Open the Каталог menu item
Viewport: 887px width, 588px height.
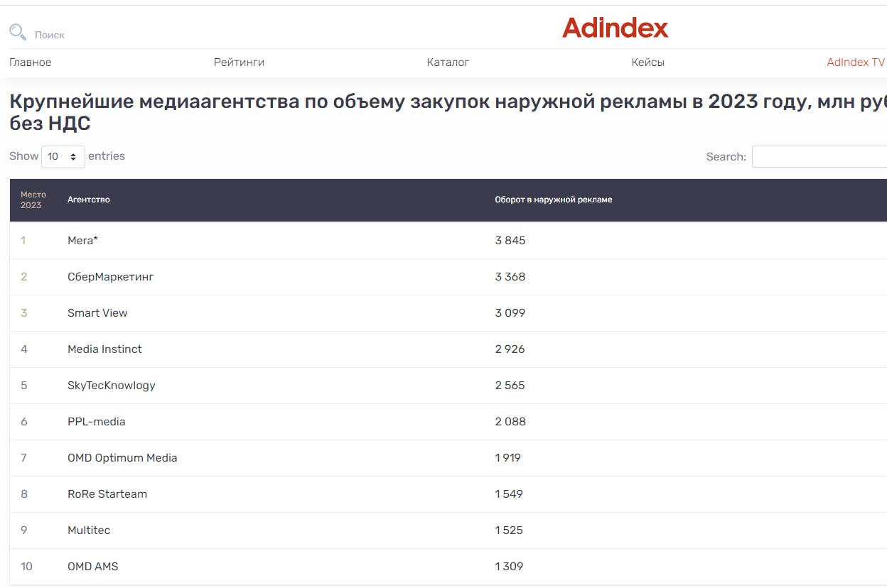tap(448, 62)
